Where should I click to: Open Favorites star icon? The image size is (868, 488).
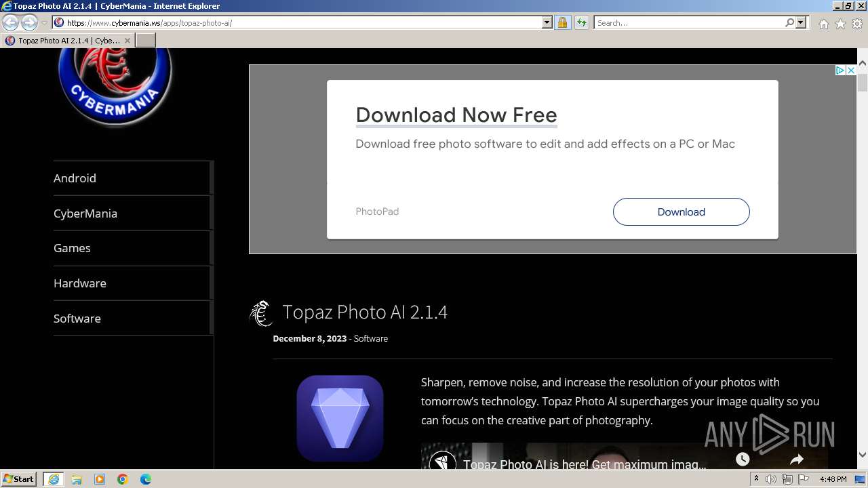pos(840,24)
